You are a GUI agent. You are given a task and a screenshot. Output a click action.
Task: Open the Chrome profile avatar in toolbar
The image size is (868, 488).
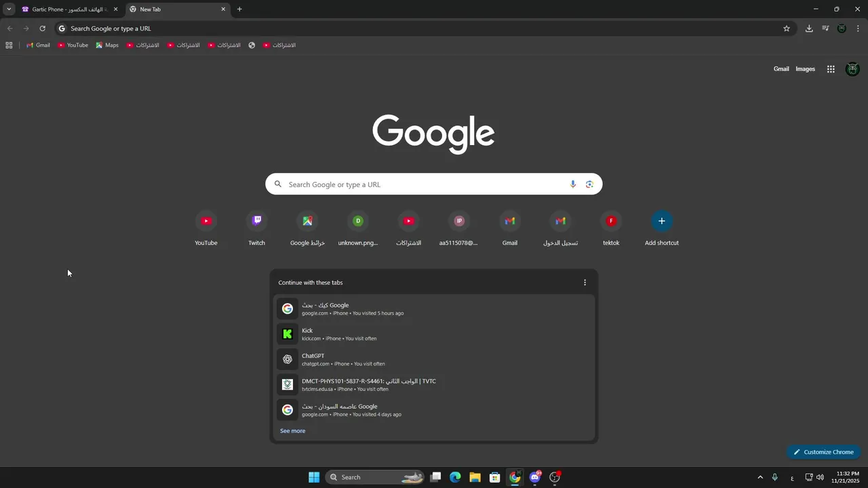pos(842,28)
